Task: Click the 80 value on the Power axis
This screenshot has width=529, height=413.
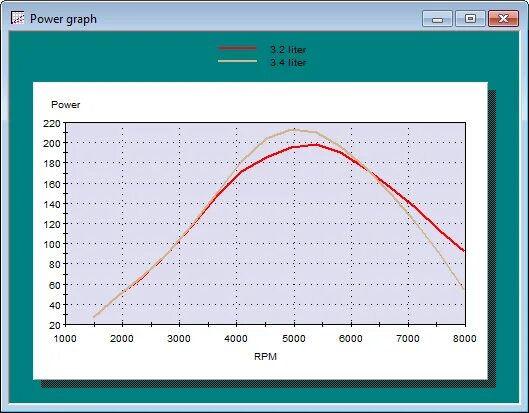Action: click(55, 265)
